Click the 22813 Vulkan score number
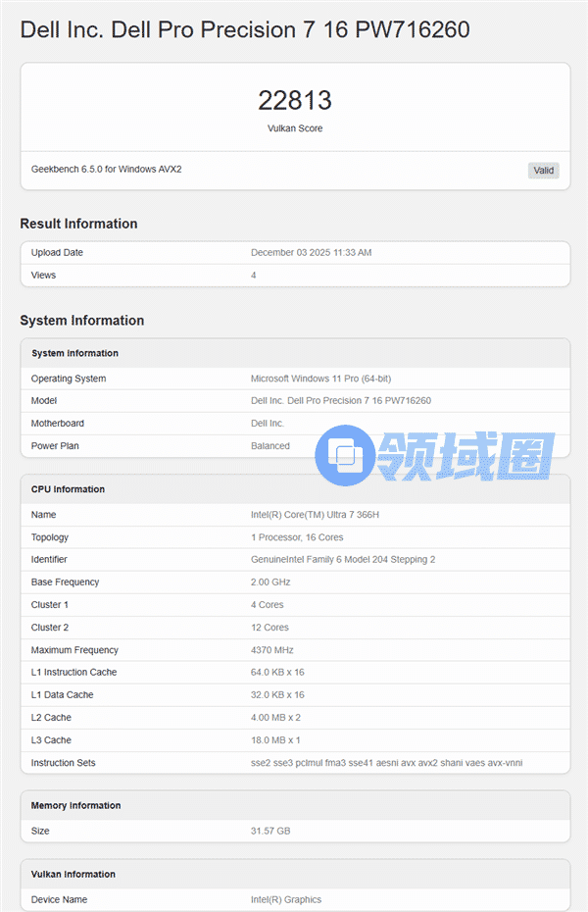 click(294, 100)
